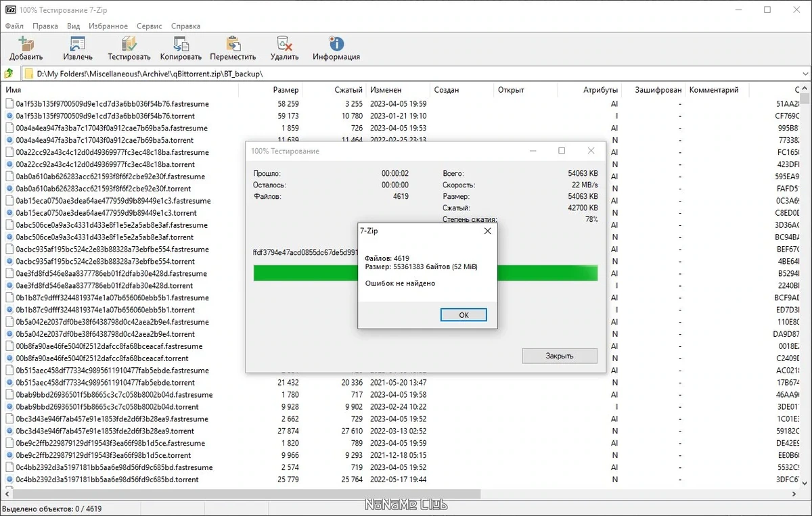Viewport: 812px width, 516px height.
Task: Click size value 58 259 in first row
Action: click(288, 104)
